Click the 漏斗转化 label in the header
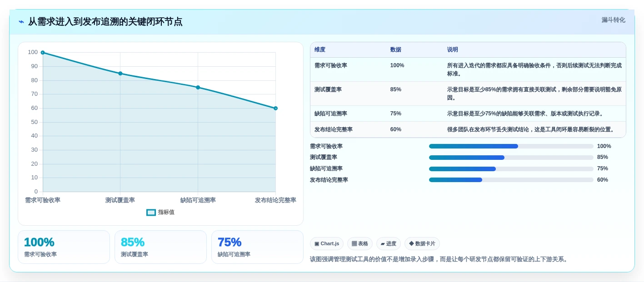644x282 pixels. tap(613, 20)
